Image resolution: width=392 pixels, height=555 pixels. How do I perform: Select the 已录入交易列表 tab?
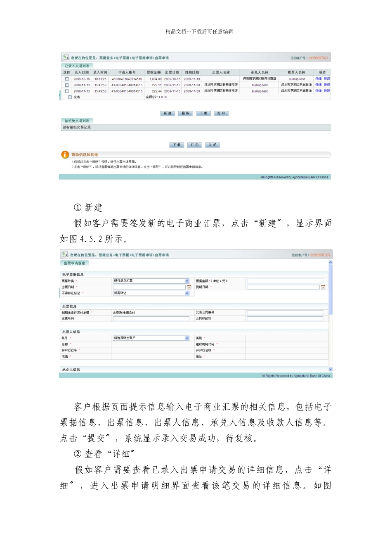pos(77,66)
